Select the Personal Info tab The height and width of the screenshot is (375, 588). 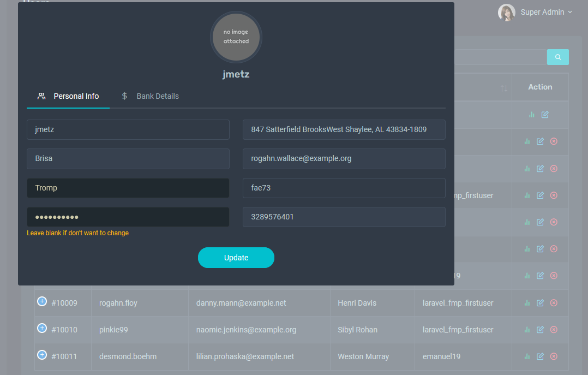coord(69,96)
